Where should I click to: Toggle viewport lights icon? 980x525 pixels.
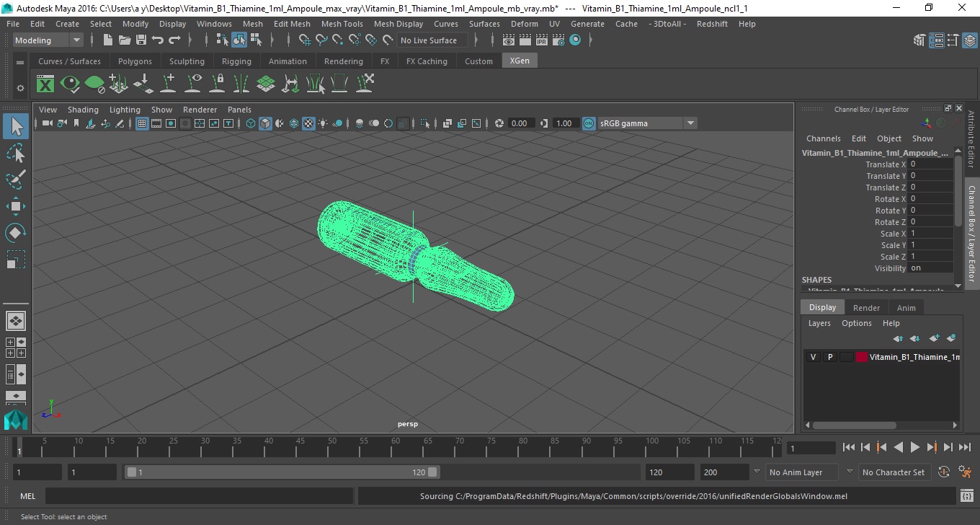tap(323, 123)
